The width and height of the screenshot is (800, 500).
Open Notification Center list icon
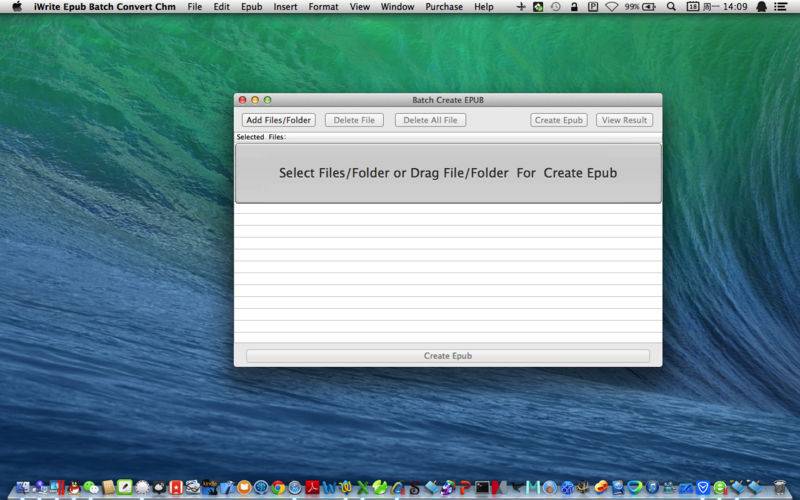pyautogui.click(x=780, y=7)
